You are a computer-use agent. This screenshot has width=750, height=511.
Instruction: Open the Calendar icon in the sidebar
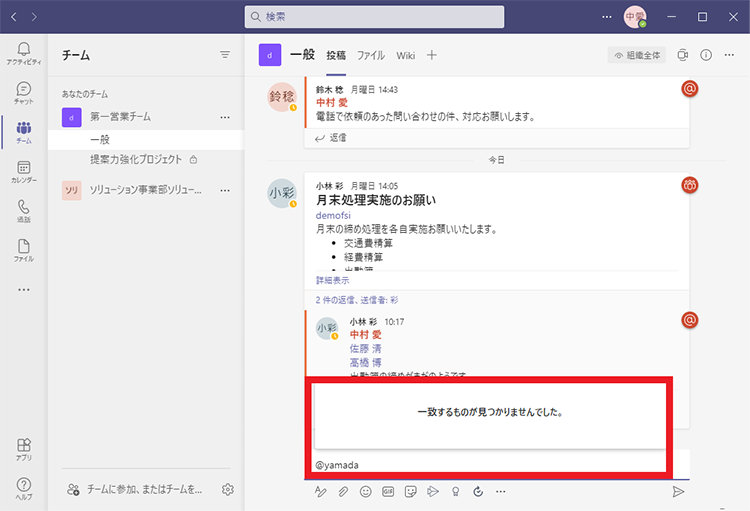(23, 172)
